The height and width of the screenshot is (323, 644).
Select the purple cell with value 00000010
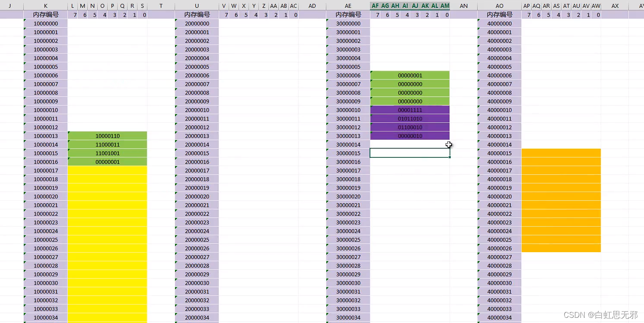point(410,136)
